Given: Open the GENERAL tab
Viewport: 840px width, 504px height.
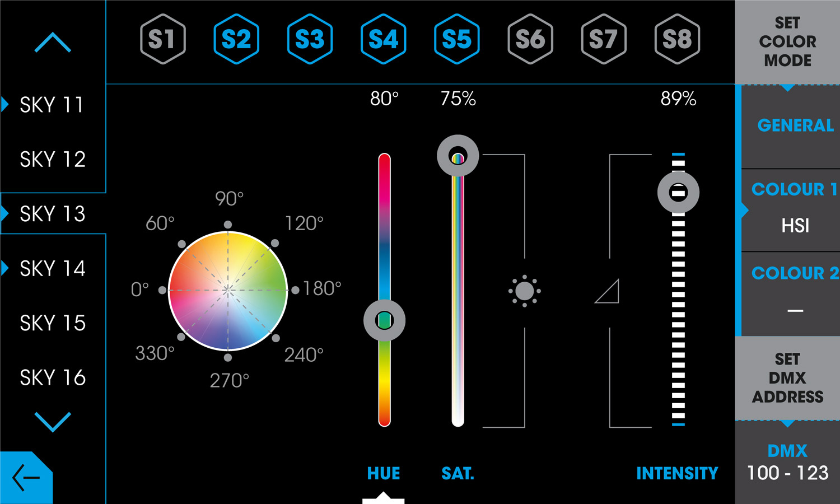Looking at the screenshot, I should (x=794, y=126).
